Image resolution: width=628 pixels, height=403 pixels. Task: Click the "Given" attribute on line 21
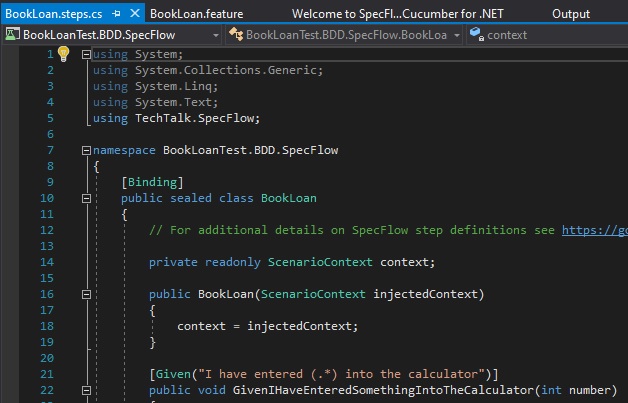[x=173, y=374]
